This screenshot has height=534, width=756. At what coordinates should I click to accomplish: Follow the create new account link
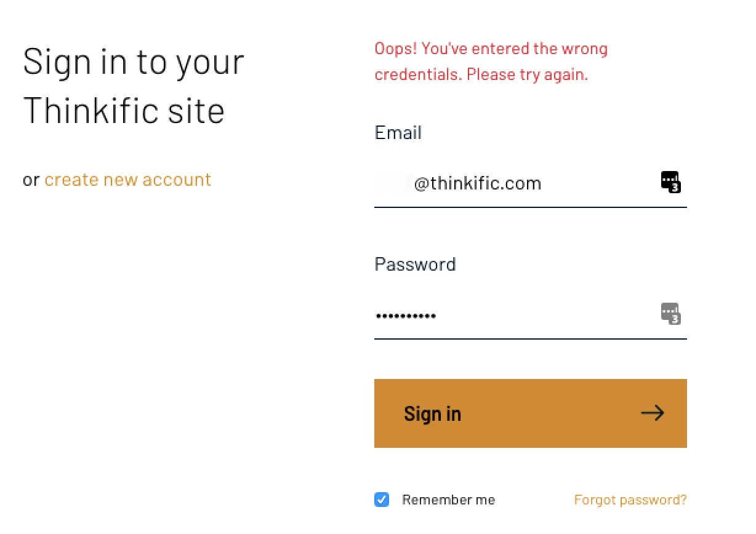click(x=127, y=180)
